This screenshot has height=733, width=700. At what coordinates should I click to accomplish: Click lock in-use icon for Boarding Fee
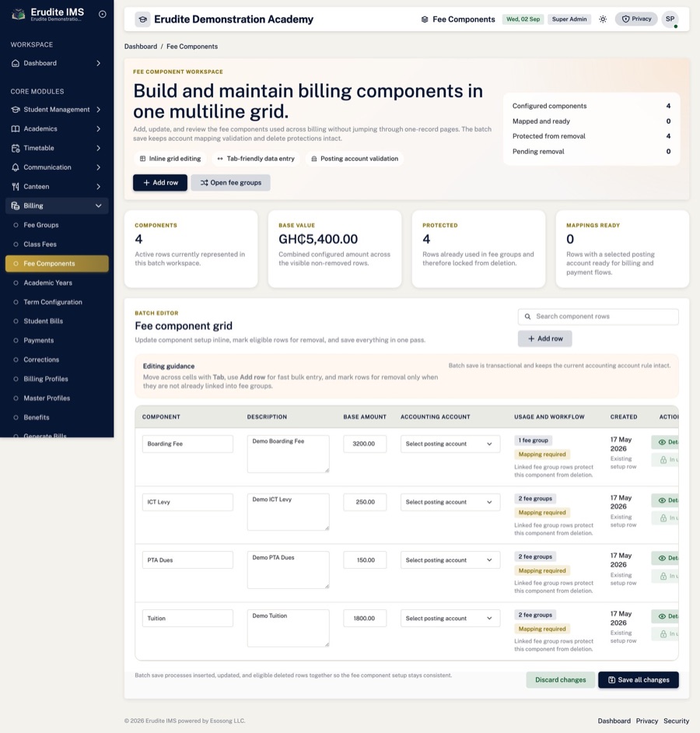[x=663, y=460]
